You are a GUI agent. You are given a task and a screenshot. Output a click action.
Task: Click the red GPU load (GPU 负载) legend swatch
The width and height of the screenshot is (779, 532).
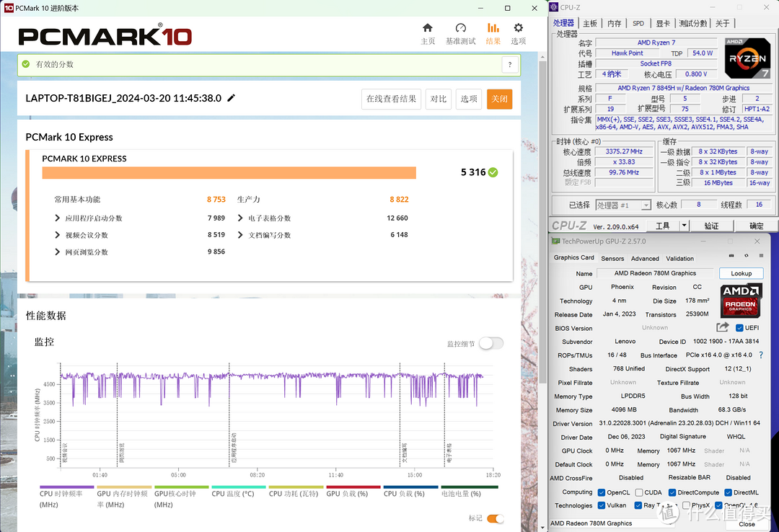[x=353, y=487]
